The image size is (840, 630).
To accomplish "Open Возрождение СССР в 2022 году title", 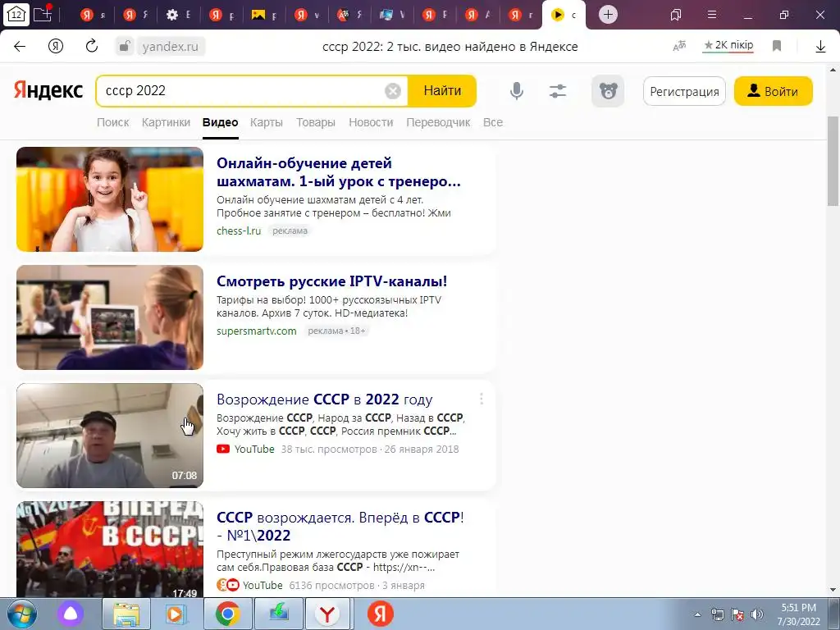I will [324, 399].
